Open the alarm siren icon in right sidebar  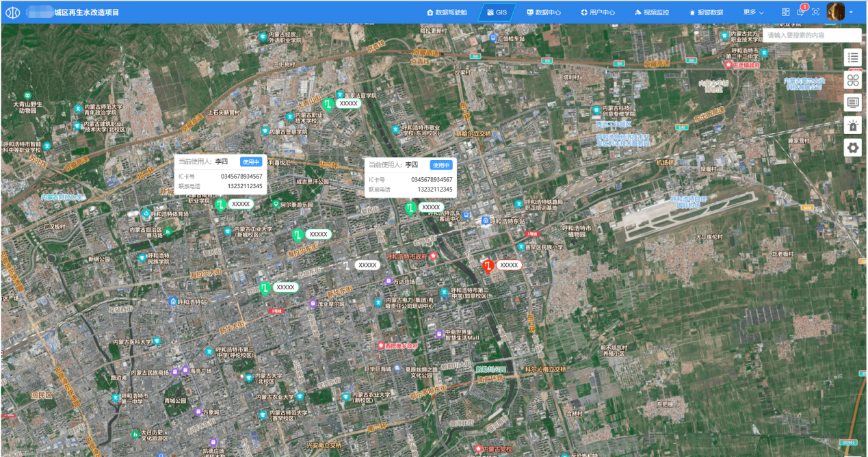coord(852,125)
